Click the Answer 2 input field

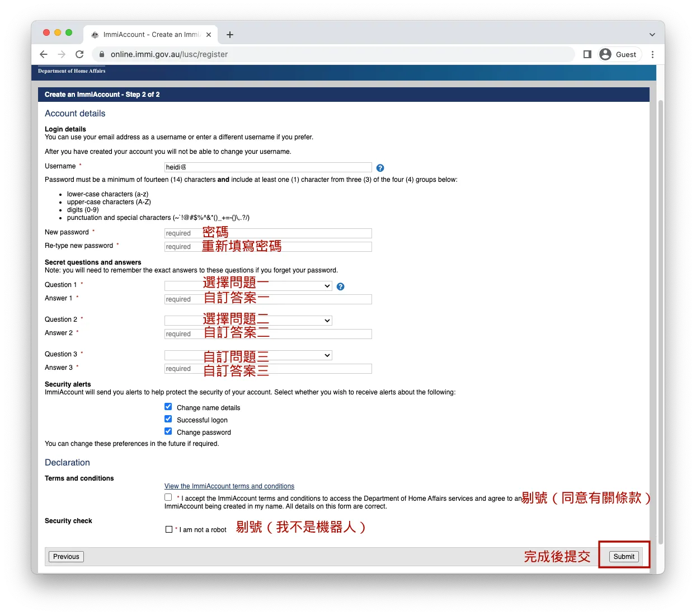[268, 334]
